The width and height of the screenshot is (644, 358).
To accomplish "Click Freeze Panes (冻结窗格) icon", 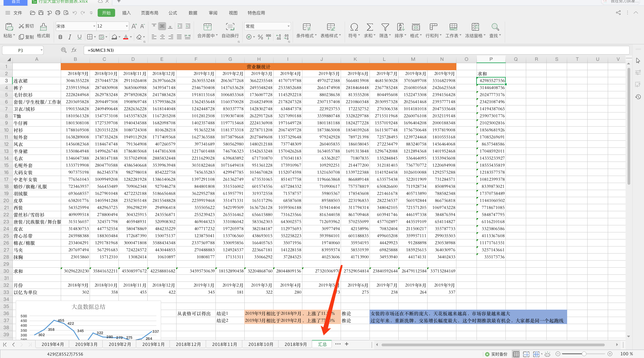I will (475, 27).
